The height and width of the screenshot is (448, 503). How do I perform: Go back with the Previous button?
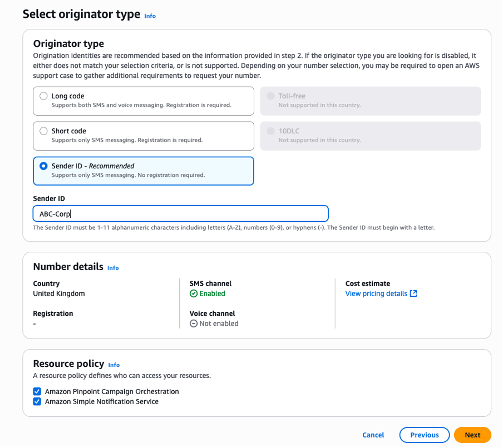tap(424, 435)
